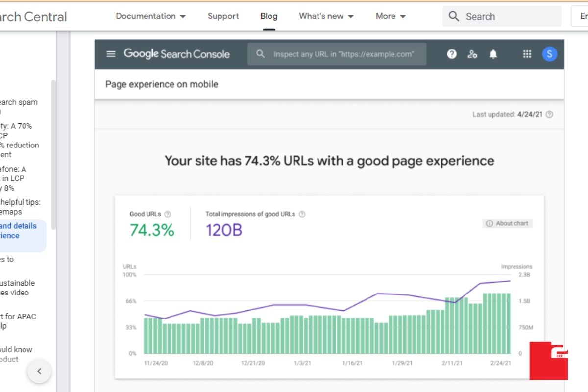Open the blue S account avatar
This screenshot has height=392, width=588.
coord(549,54)
